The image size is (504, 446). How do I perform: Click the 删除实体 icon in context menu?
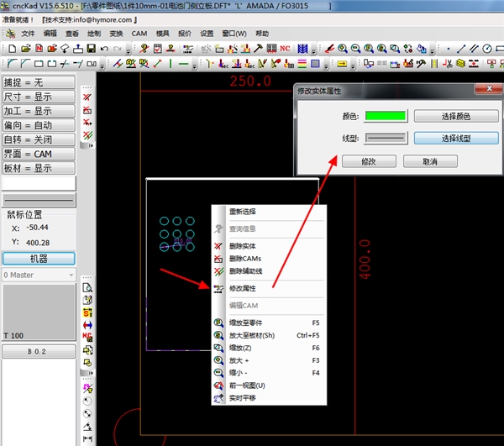(218, 246)
